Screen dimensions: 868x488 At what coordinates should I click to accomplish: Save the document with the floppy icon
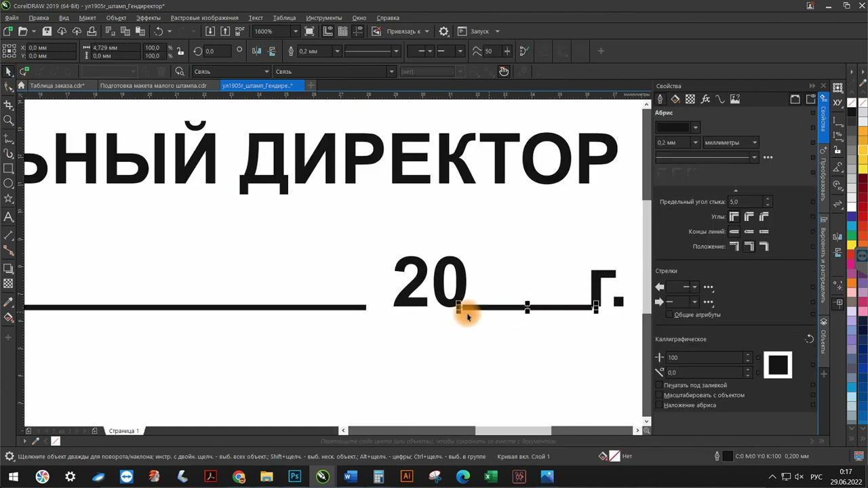[47, 31]
